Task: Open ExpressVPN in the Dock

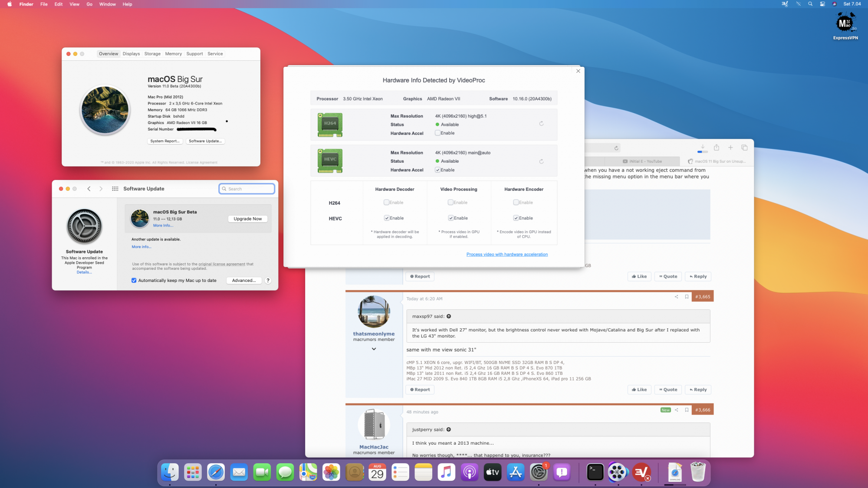Action: tap(641, 472)
